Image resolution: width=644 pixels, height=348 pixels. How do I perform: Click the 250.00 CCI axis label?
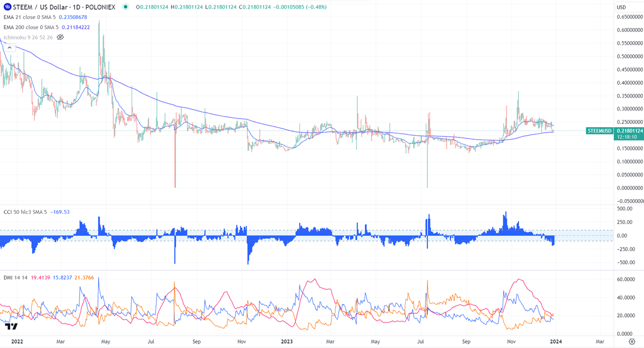tap(625, 222)
